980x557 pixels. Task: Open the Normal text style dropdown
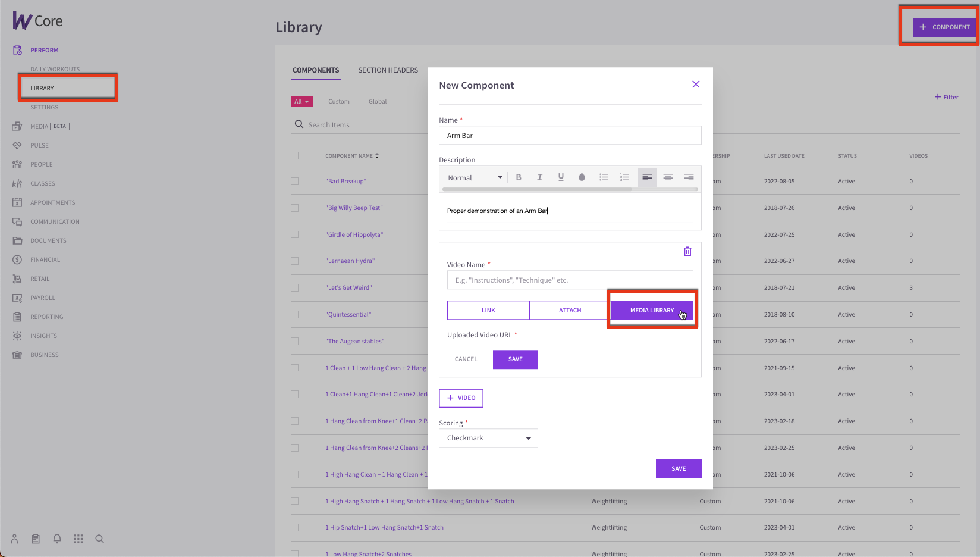point(473,177)
